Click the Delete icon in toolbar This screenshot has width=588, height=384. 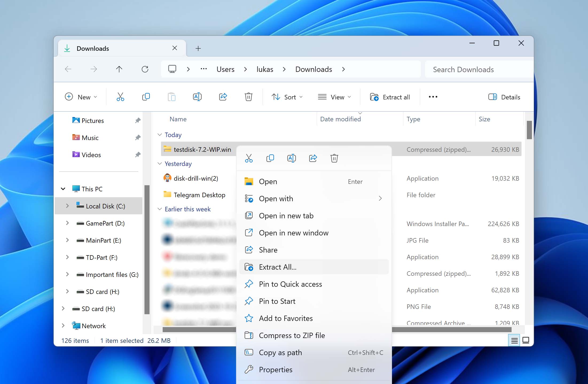[248, 97]
